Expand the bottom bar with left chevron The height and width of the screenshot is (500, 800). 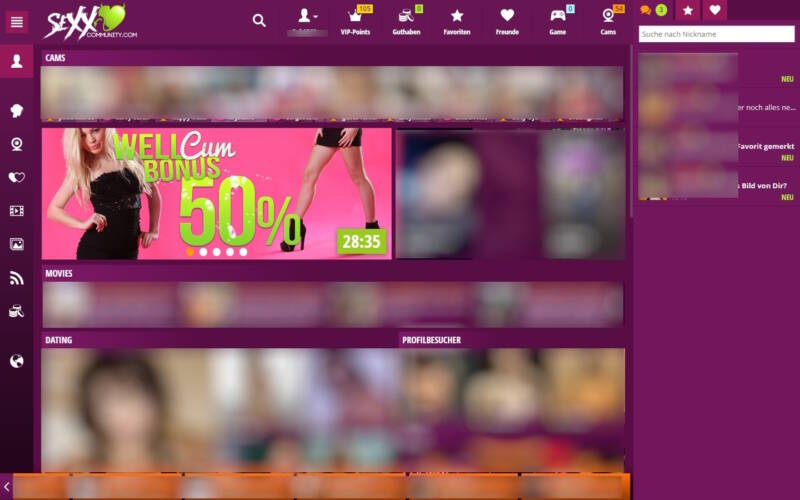tap(7, 487)
